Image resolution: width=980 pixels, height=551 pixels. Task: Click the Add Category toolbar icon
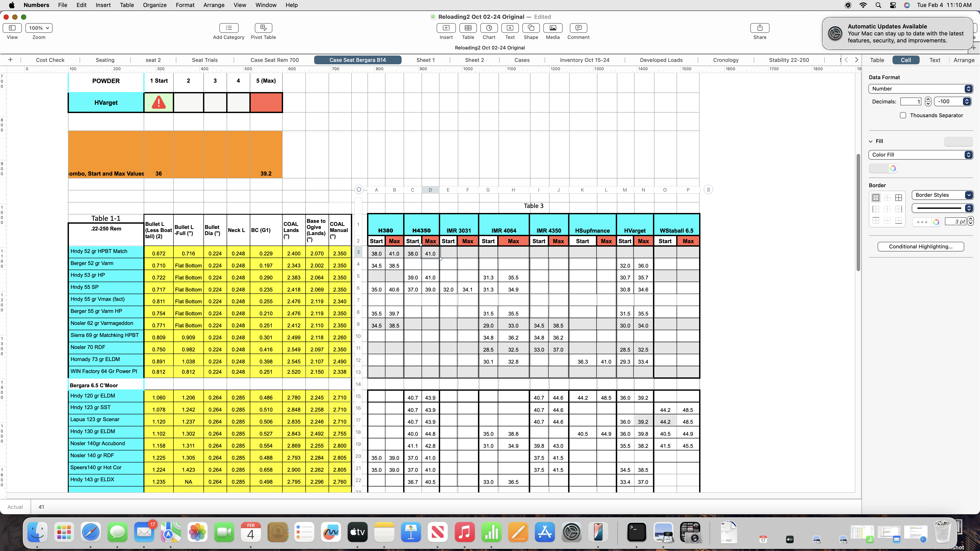point(229,28)
